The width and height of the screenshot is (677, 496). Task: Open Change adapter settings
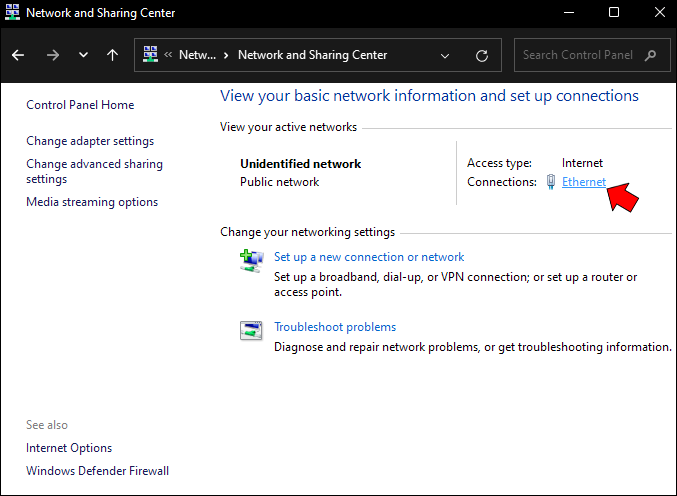(90, 141)
